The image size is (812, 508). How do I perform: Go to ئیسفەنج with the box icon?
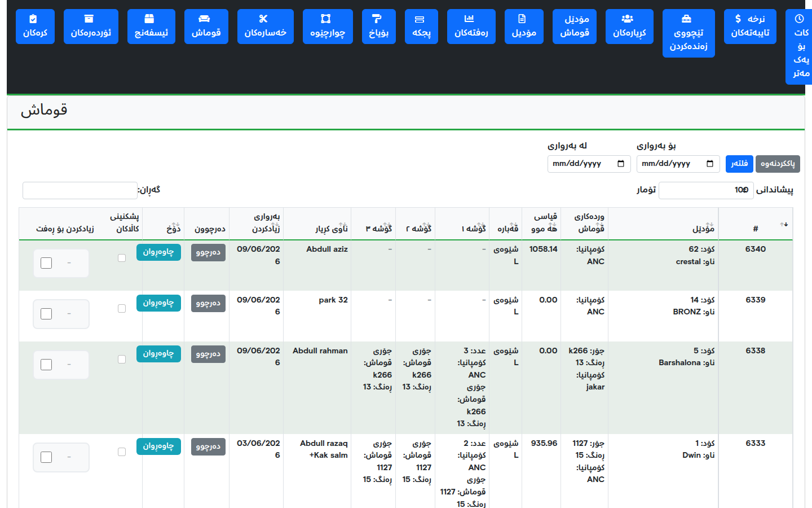[x=151, y=27]
